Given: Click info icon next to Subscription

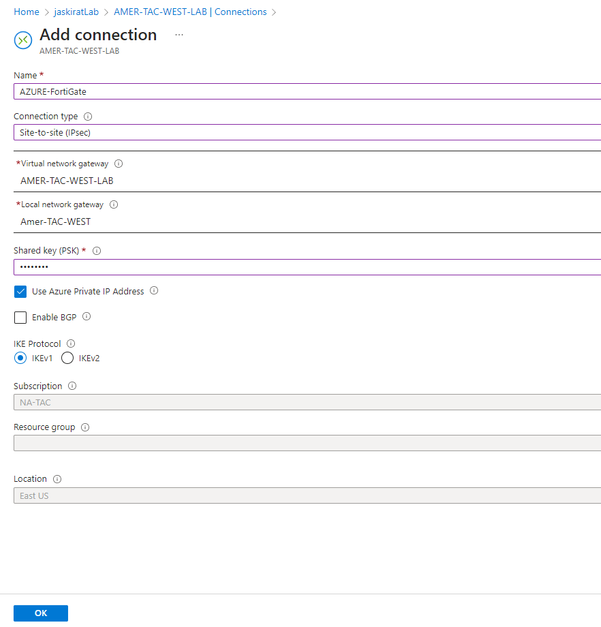Looking at the screenshot, I should tap(72, 386).
